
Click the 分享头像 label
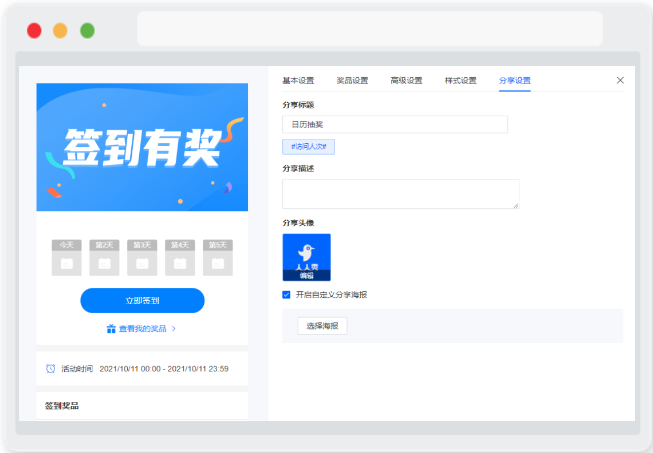click(x=298, y=223)
